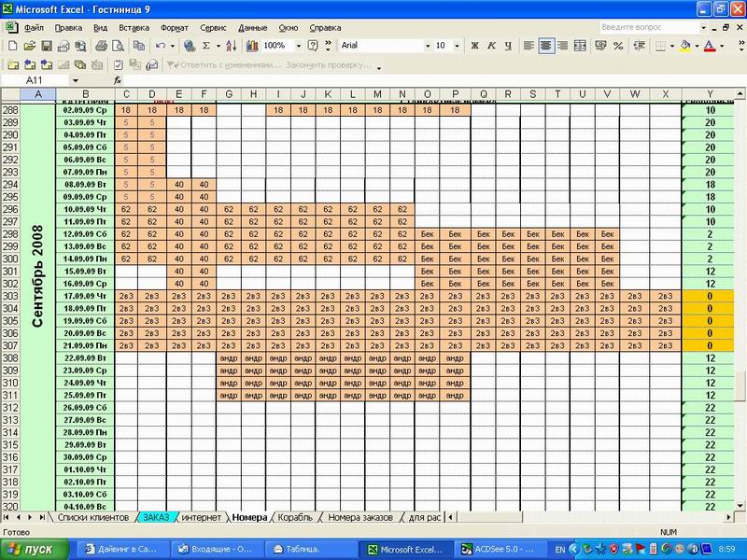
Task: Toggle Bold (Ж) formatting
Action: pos(474,45)
